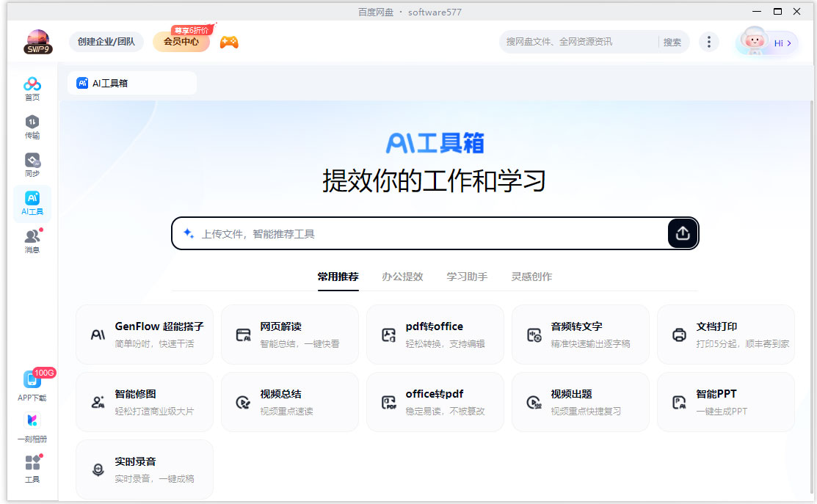Open the 文档打印 tool card
This screenshot has width=817, height=504.
pos(726,335)
